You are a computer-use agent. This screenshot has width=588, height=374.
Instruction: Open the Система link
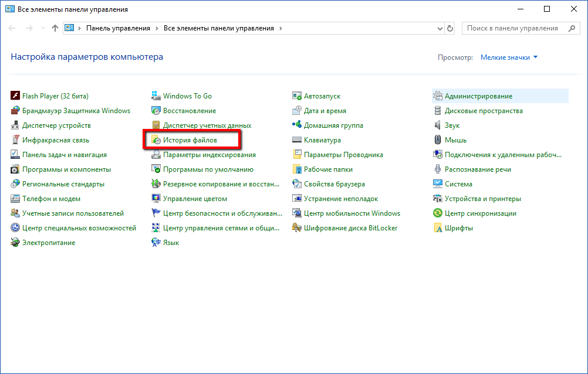click(x=458, y=184)
